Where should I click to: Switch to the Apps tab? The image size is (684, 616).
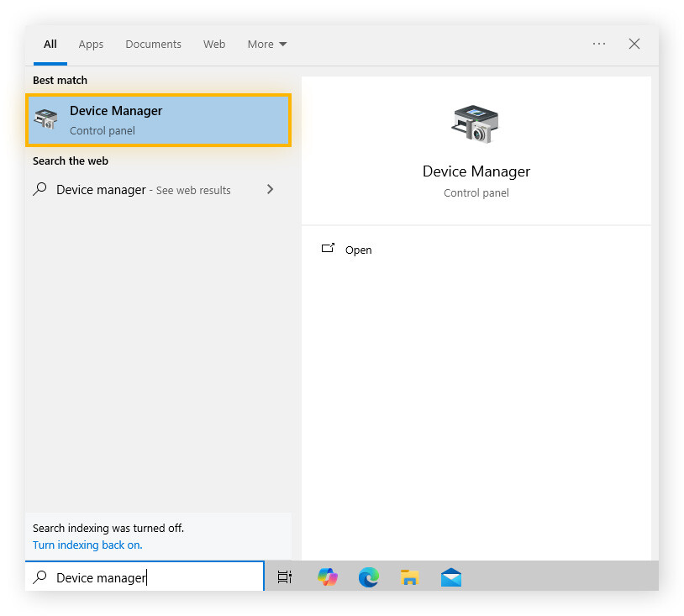pos(91,44)
